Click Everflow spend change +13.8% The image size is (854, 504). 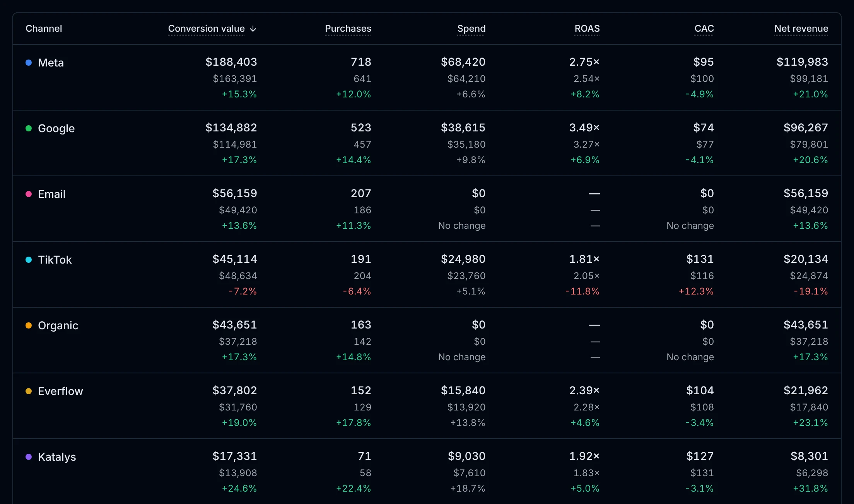click(x=468, y=422)
